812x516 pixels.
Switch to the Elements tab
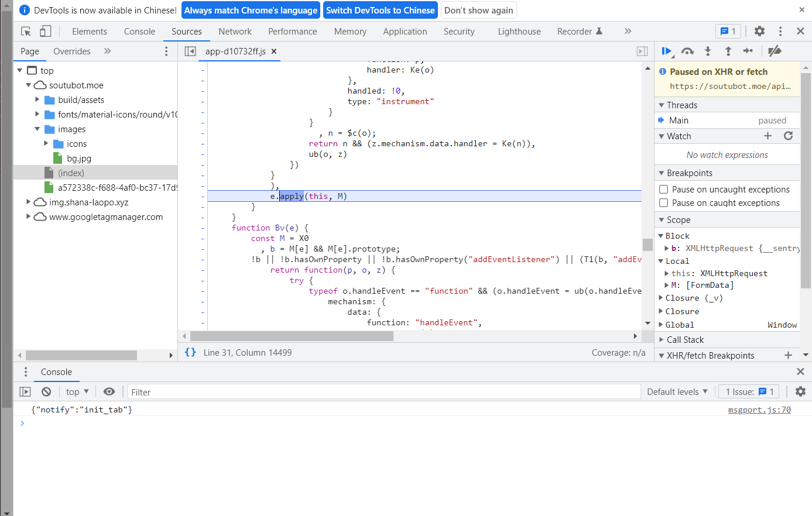[x=90, y=32]
